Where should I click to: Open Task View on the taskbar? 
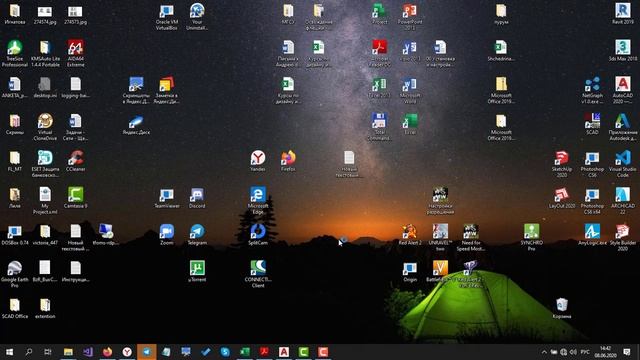(x=48, y=352)
